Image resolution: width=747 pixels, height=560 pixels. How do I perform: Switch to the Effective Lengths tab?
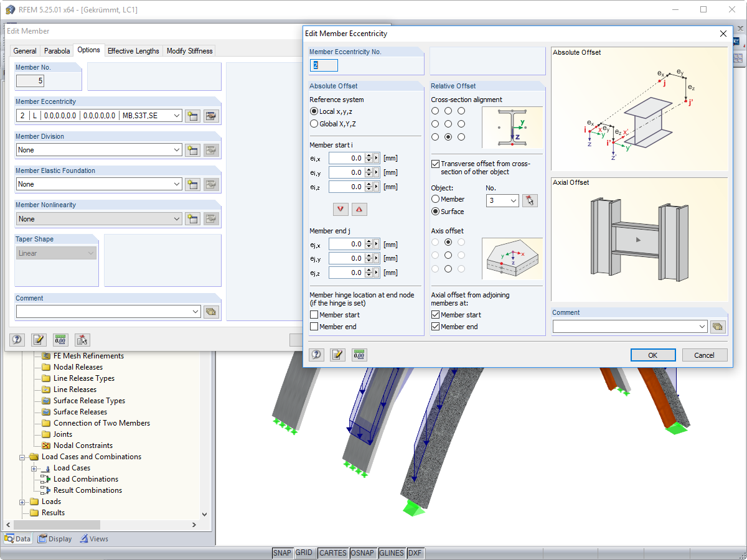coord(133,50)
